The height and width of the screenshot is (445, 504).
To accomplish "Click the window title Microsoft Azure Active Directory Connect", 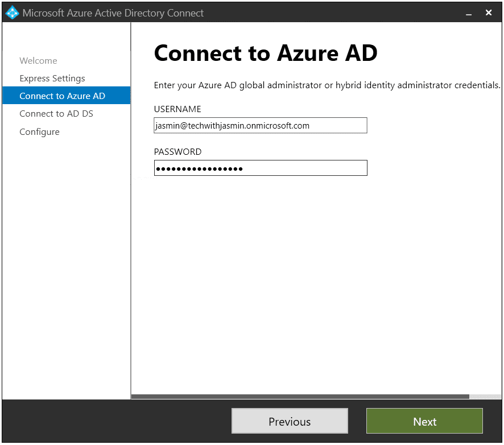I will [x=113, y=13].
